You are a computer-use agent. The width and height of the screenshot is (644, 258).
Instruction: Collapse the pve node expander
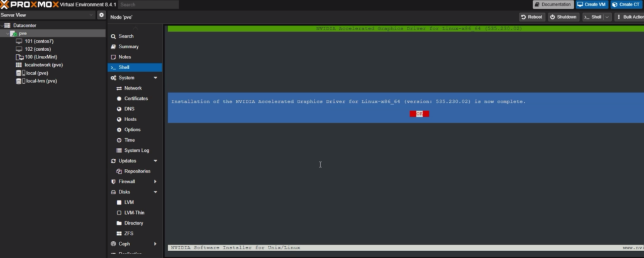(x=8, y=34)
